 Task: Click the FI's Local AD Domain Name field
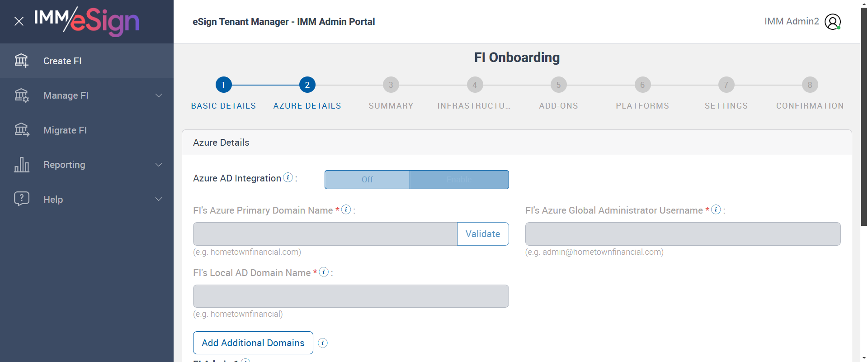point(351,296)
